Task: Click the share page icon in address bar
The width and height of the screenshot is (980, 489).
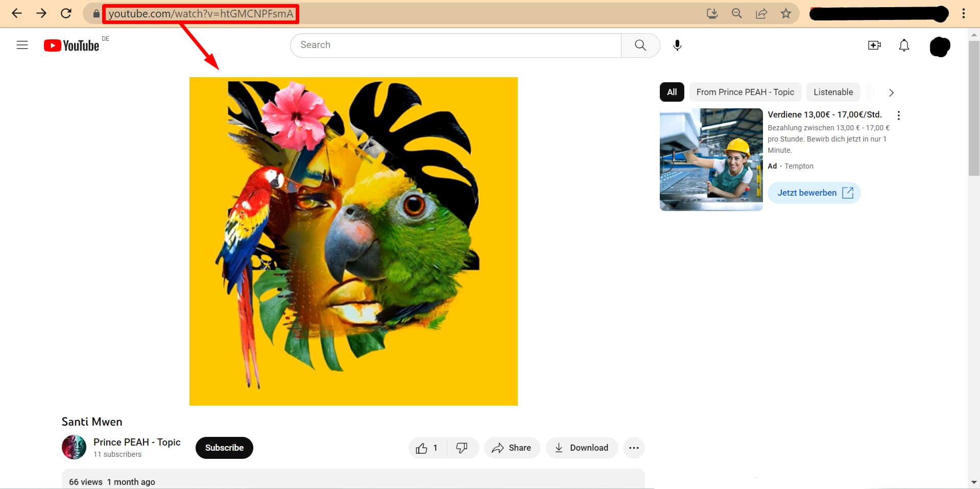Action: pos(761,13)
